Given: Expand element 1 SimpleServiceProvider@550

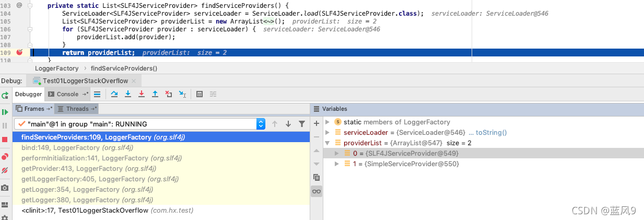Looking at the screenshot, I should (337, 164).
